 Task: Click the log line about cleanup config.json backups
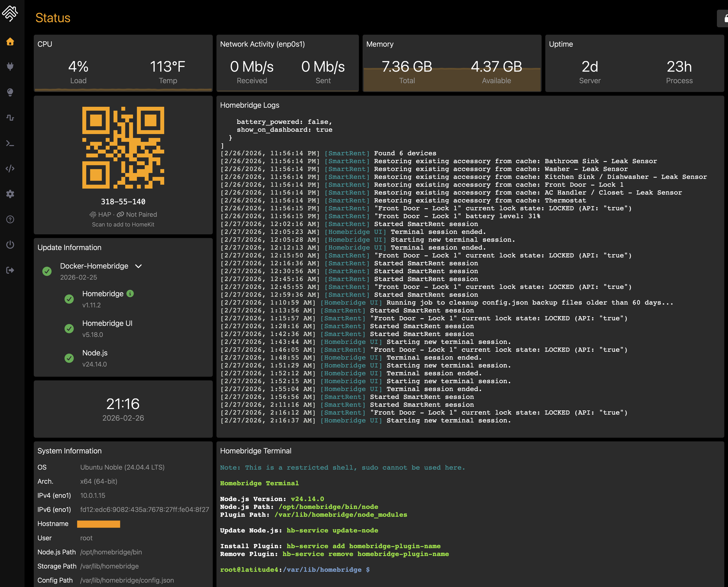click(x=447, y=303)
